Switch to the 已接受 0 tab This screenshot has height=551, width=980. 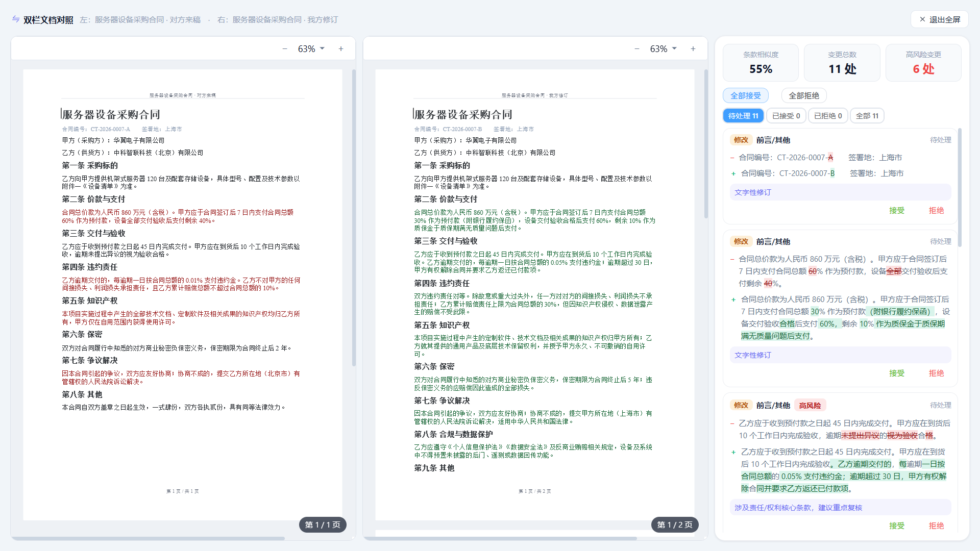point(786,116)
